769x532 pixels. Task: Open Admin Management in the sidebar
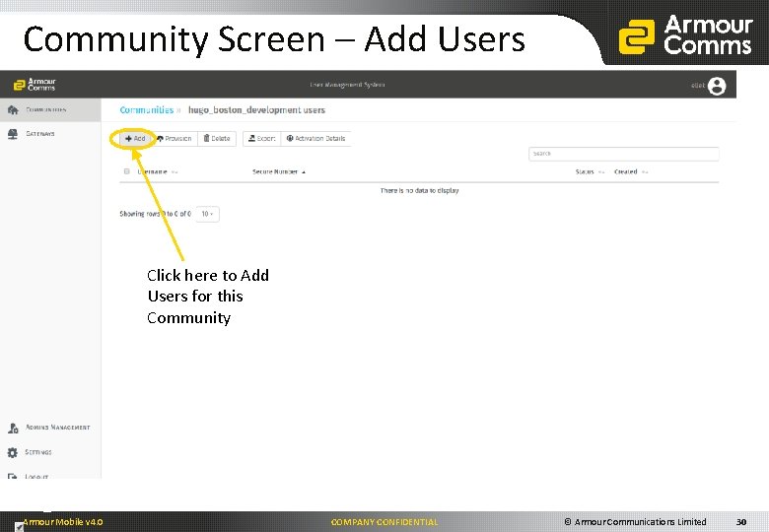click(x=50, y=428)
